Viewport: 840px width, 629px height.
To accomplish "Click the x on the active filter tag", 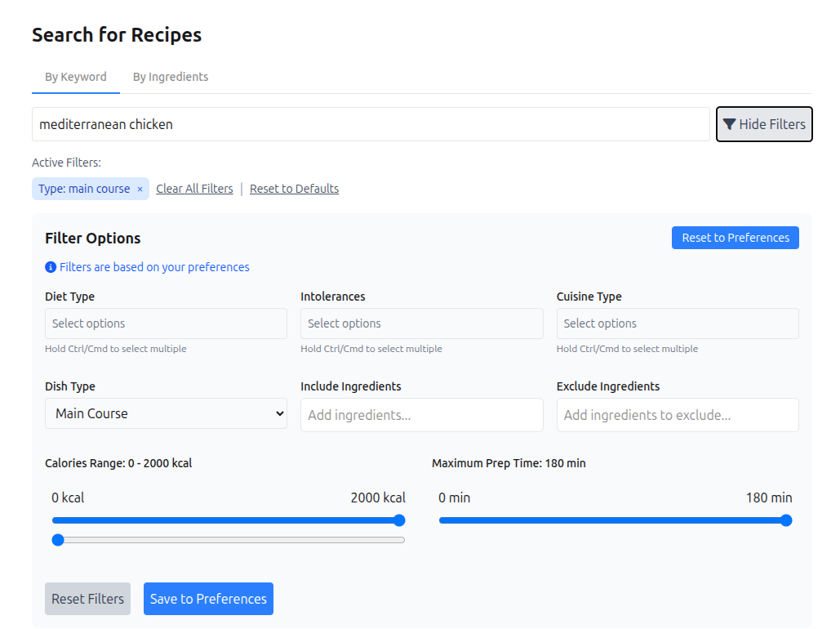I will click(141, 189).
